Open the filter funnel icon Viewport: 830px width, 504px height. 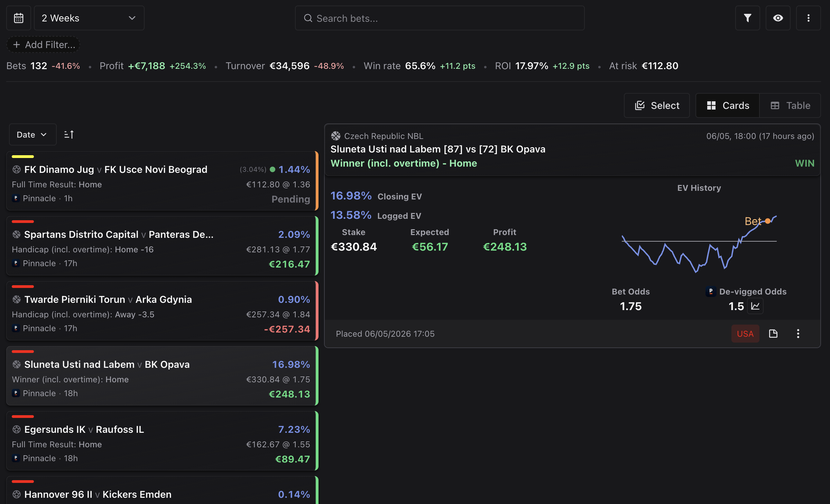click(x=747, y=18)
